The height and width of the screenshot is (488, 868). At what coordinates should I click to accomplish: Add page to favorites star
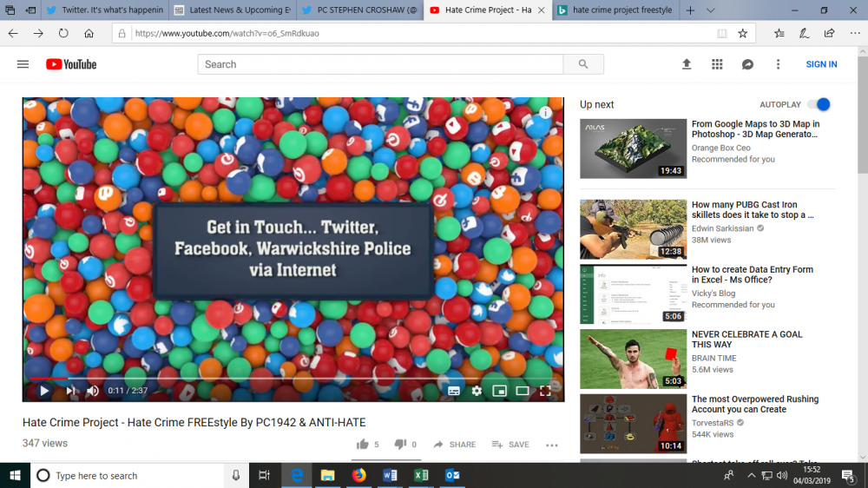(743, 33)
